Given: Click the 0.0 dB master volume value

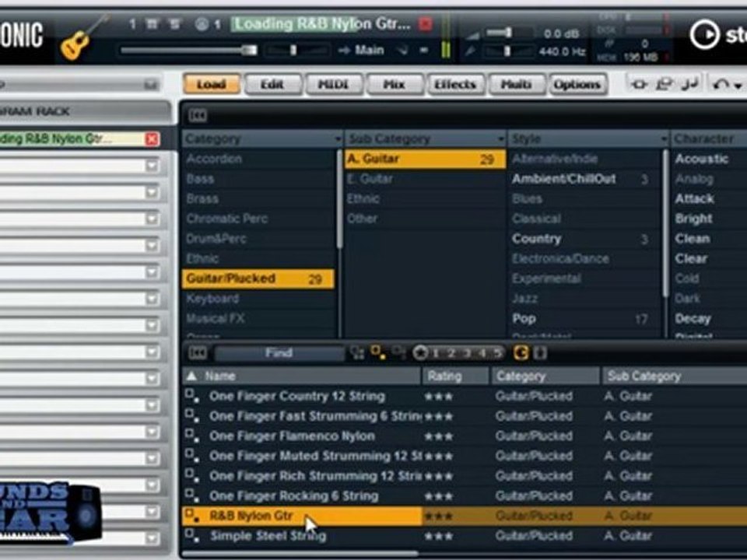Looking at the screenshot, I should point(561,33).
